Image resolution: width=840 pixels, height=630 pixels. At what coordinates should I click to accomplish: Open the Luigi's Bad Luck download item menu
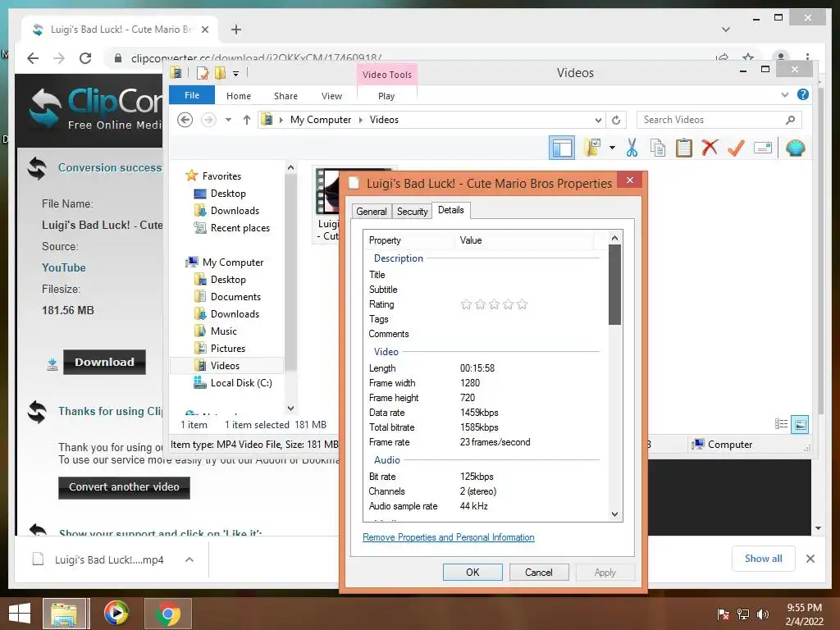click(189, 559)
